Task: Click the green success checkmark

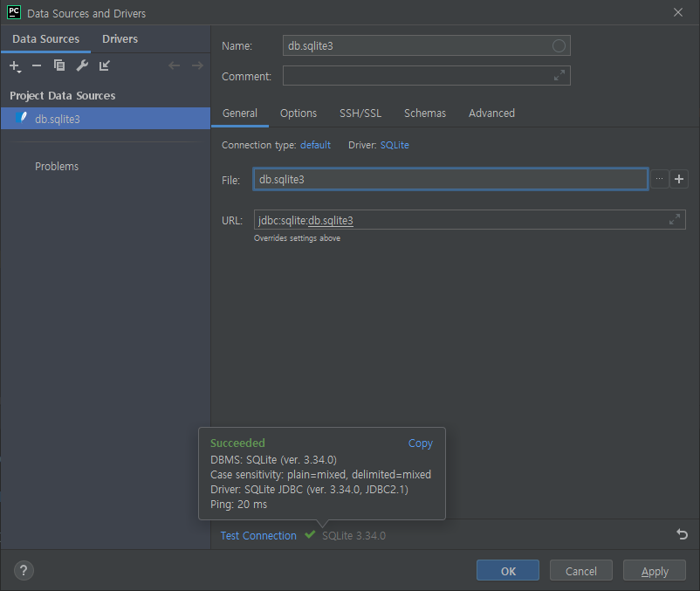Action: tap(310, 534)
